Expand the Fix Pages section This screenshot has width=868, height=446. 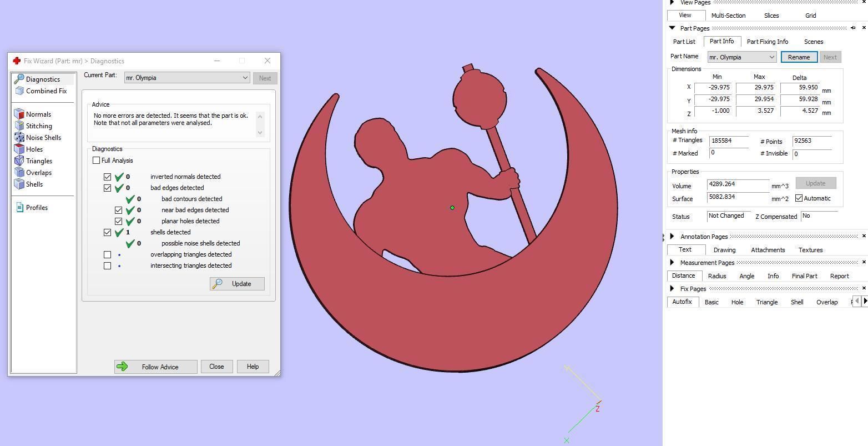coord(672,288)
